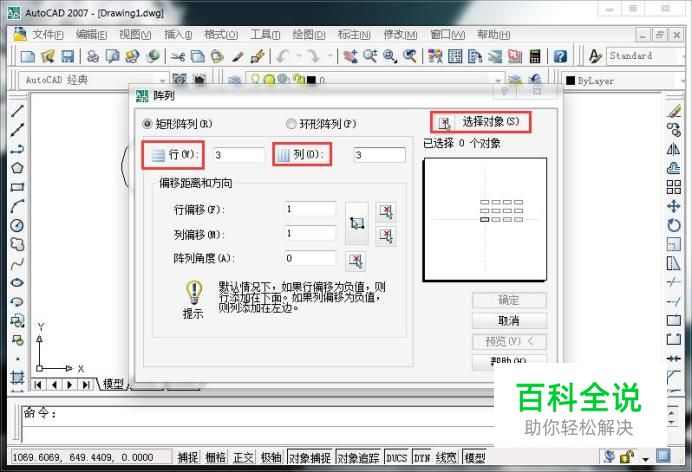Click the Save icon in toolbar
The height and width of the screenshot is (472, 692).
(67, 56)
